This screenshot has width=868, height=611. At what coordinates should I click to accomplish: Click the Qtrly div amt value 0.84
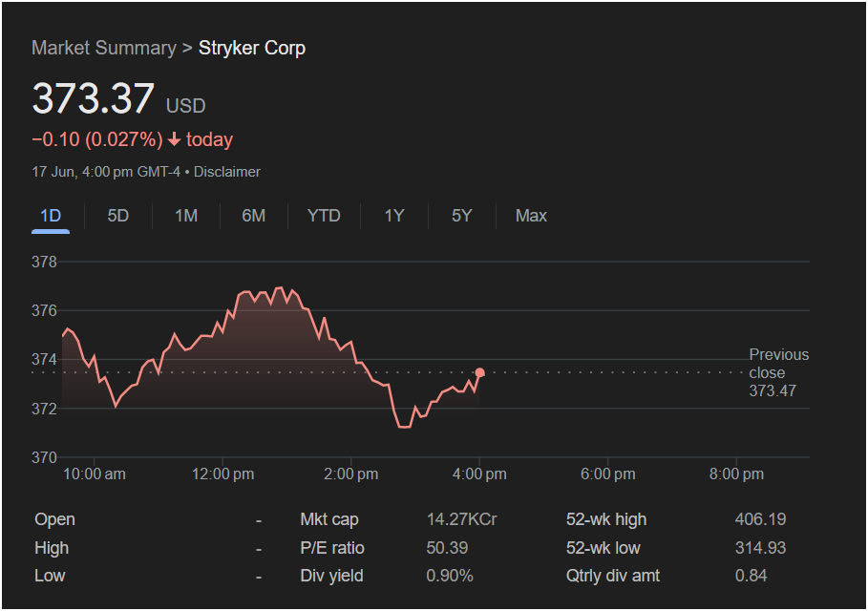pyautogui.click(x=752, y=576)
